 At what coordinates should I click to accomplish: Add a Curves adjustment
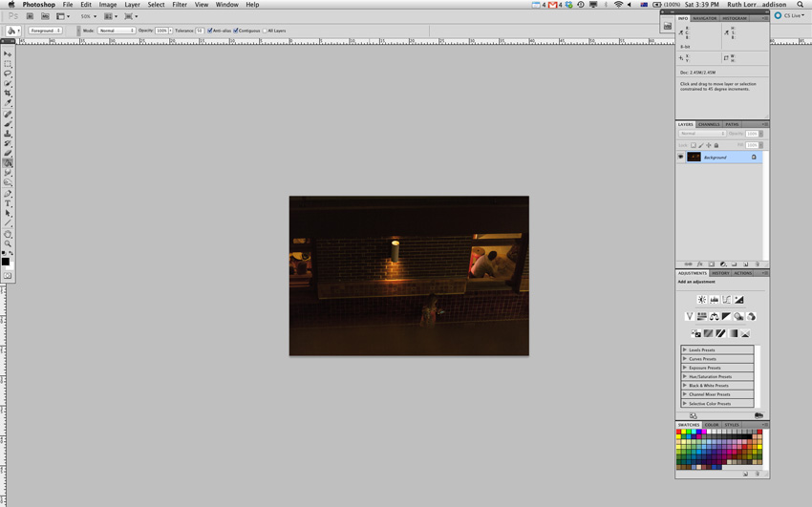click(x=726, y=300)
